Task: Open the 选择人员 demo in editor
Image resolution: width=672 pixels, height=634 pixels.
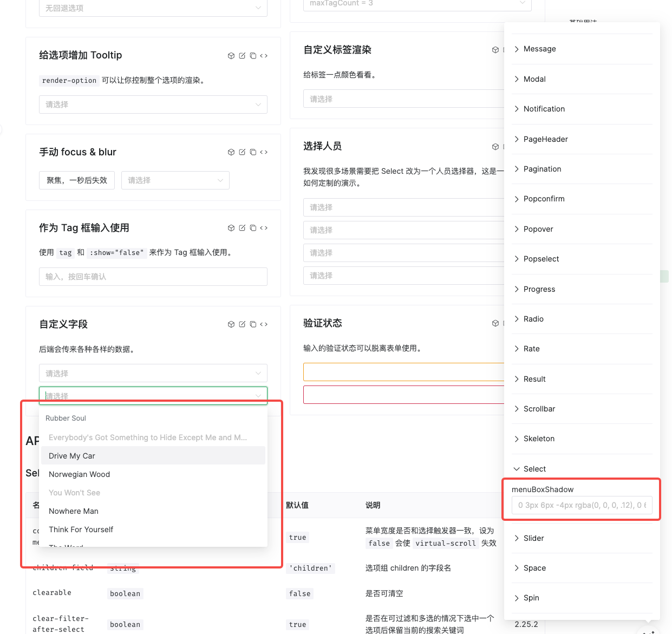Action: tap(506, 146)
